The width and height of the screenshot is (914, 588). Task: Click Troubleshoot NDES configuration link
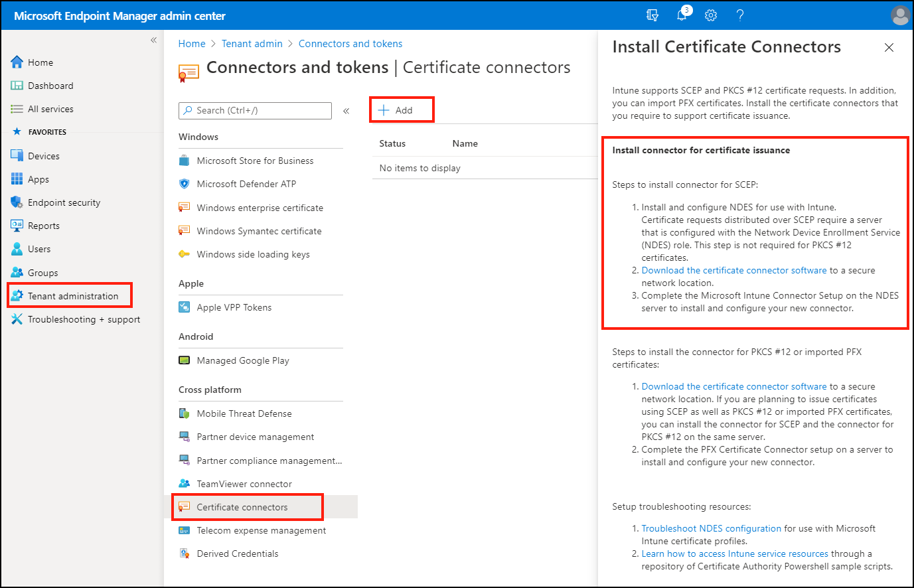click(711, 528)
